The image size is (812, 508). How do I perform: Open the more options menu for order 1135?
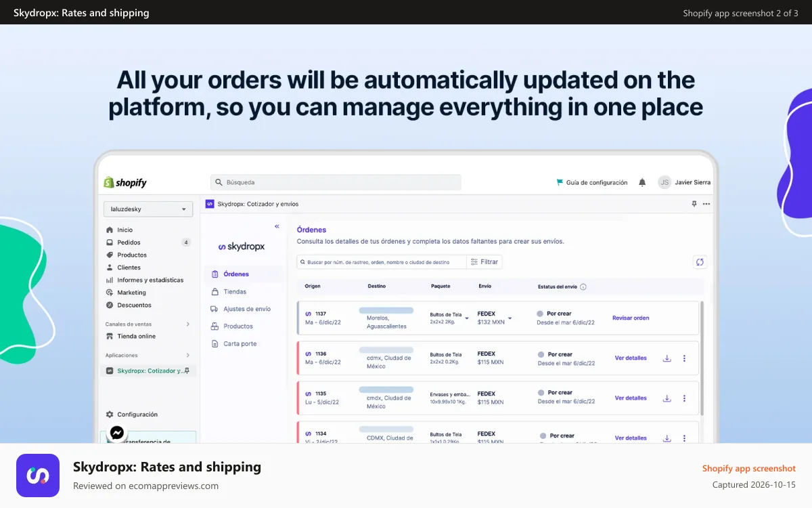pyautogui.click(x=684, y=398)
